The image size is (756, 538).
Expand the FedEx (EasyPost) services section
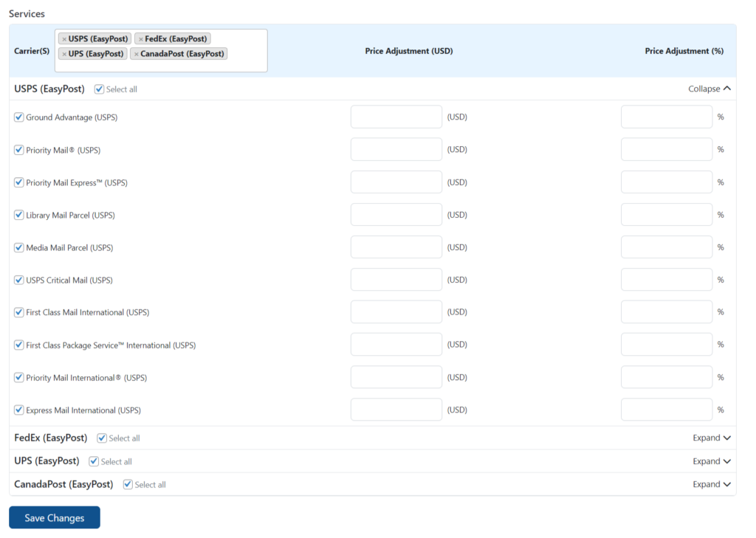(712, 438)
